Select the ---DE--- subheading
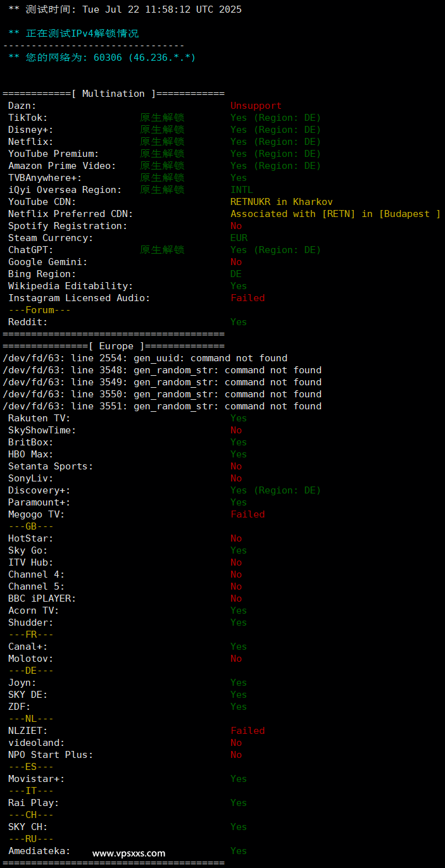445x868 pixels. [31, 671]
